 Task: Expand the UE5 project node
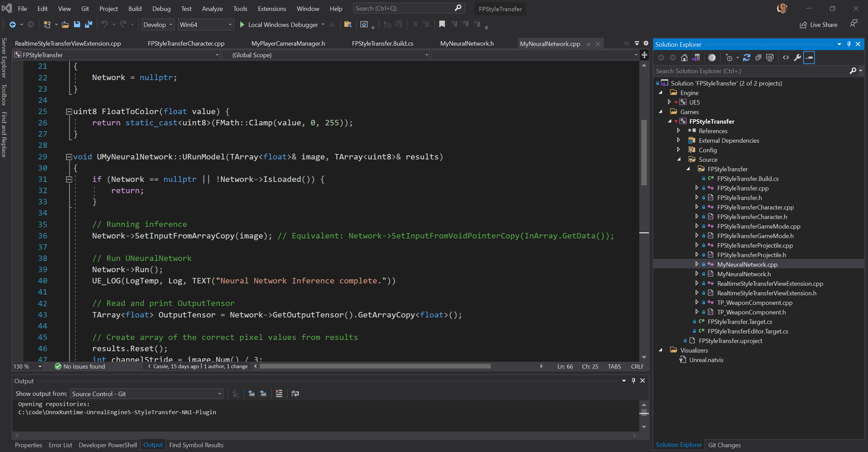(x=669, y=102)
